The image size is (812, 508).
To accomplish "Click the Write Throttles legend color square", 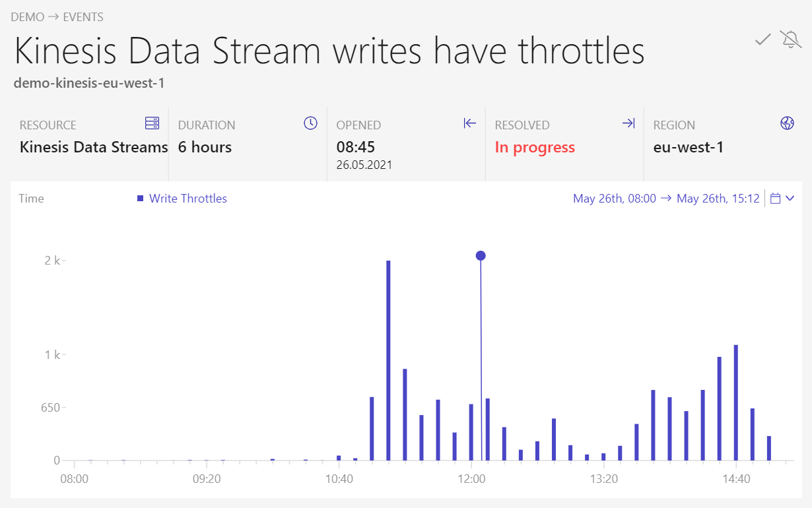I will [140, 199].
